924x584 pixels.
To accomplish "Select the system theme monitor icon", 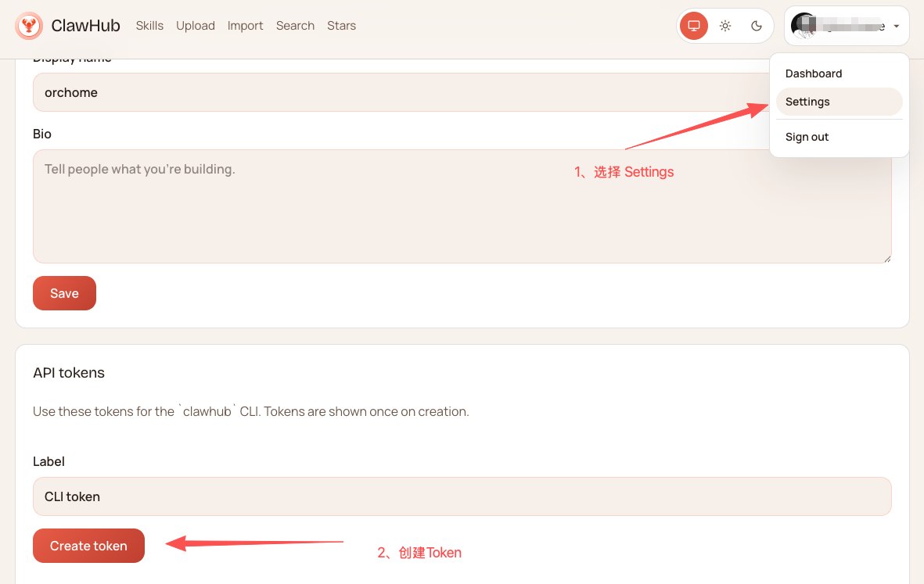I will click(x=694, y=26).
